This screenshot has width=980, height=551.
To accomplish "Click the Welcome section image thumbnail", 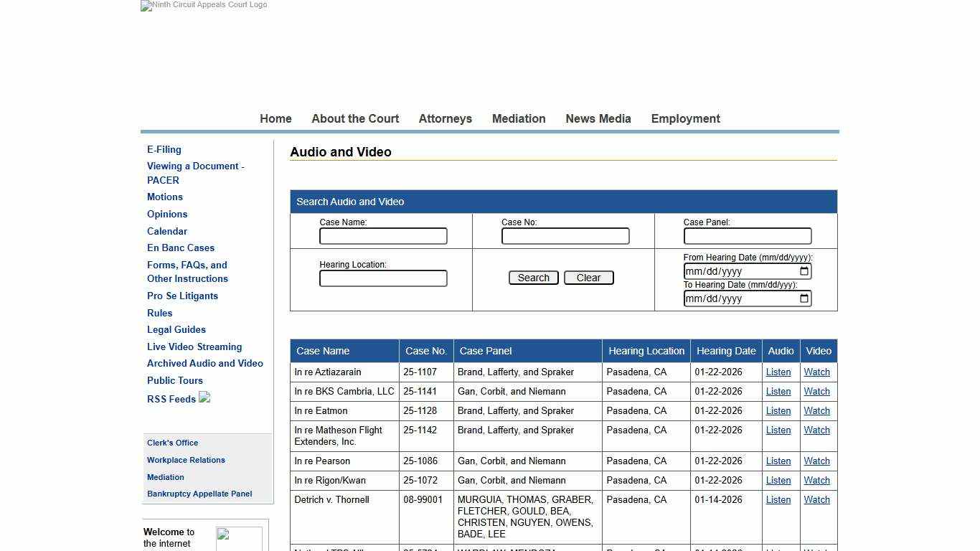I will [x=239, y=538].
